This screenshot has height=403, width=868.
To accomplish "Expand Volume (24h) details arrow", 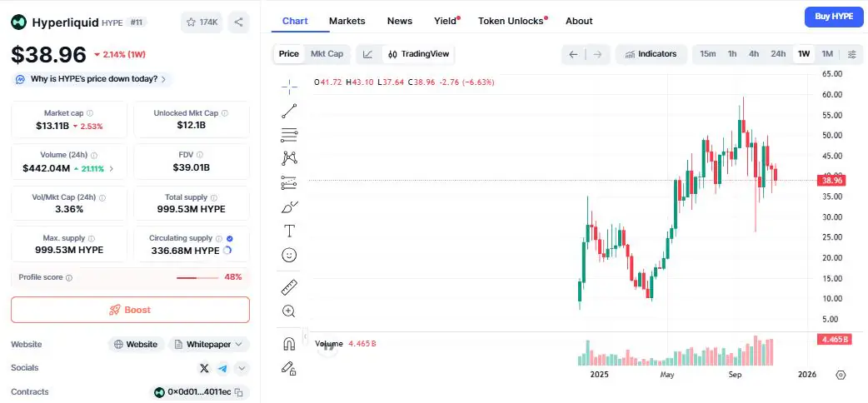I will click(x=112, y=168).
